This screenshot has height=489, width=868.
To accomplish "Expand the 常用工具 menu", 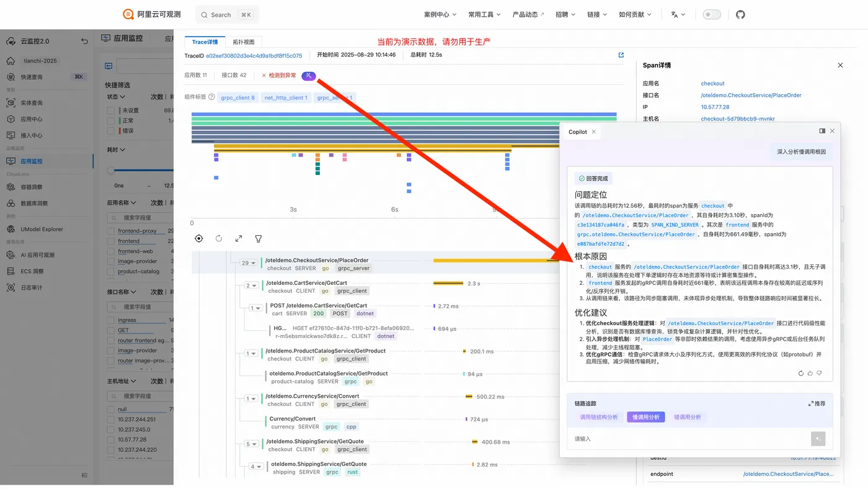I will [485, 14].
